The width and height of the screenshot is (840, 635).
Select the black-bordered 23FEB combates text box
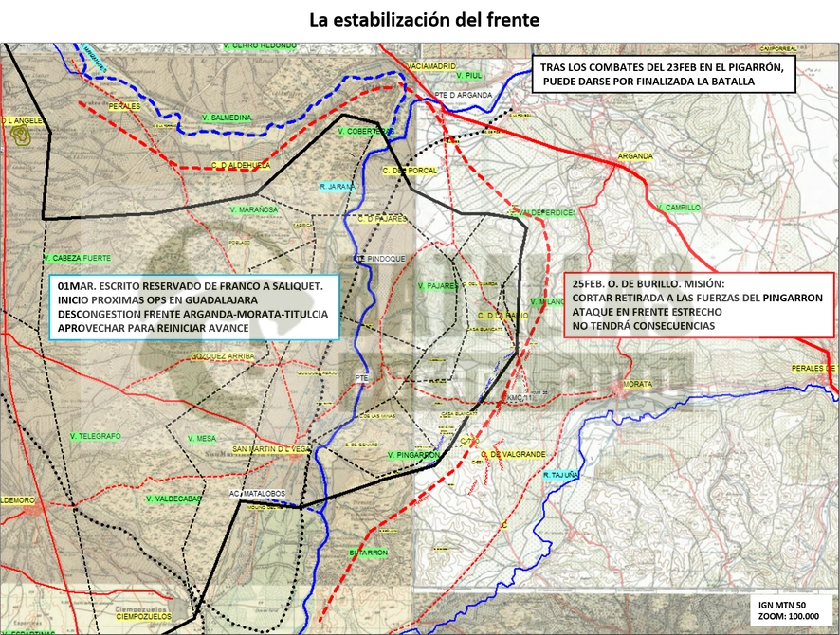(664, 75)
